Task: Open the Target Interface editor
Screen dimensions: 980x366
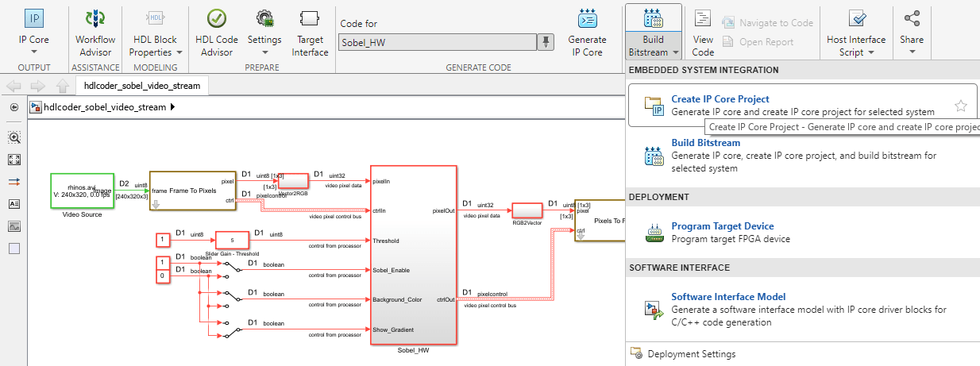Action: pyautogui.click(x=311, y=33)
